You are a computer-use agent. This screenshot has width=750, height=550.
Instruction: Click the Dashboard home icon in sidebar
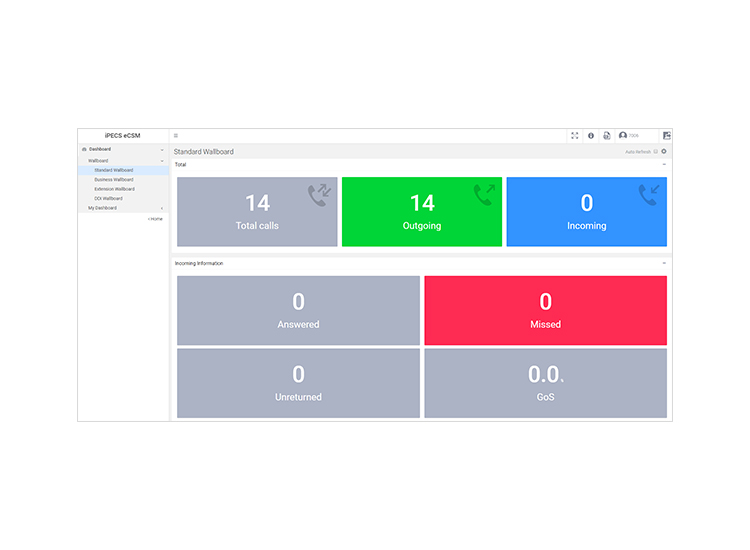[84, 149]
